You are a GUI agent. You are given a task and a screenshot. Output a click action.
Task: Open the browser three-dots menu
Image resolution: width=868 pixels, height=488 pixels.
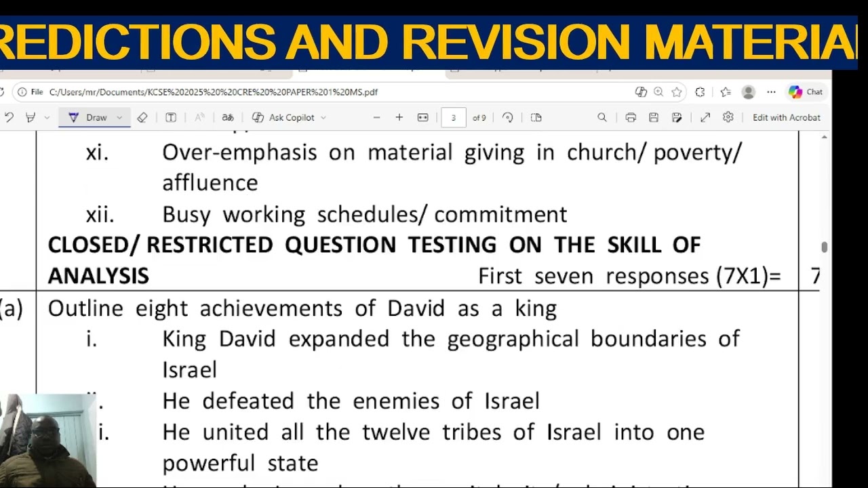pyautogui.click(x=771, y=92)
